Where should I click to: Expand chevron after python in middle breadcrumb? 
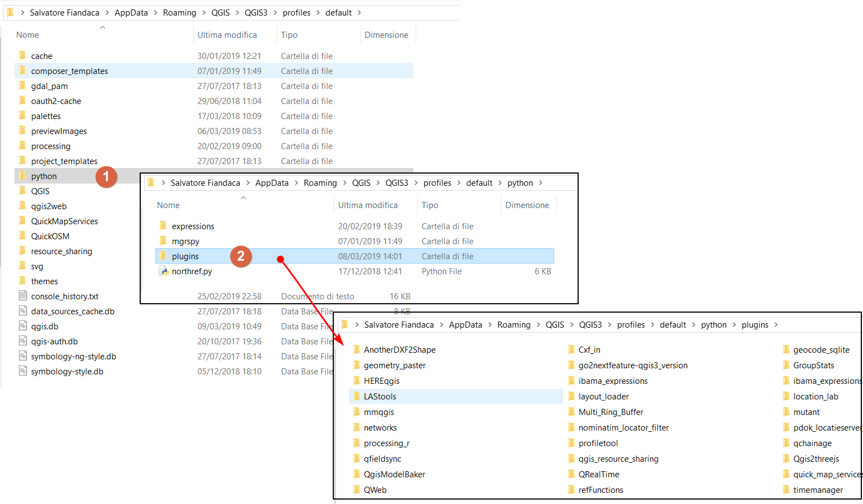541,183
